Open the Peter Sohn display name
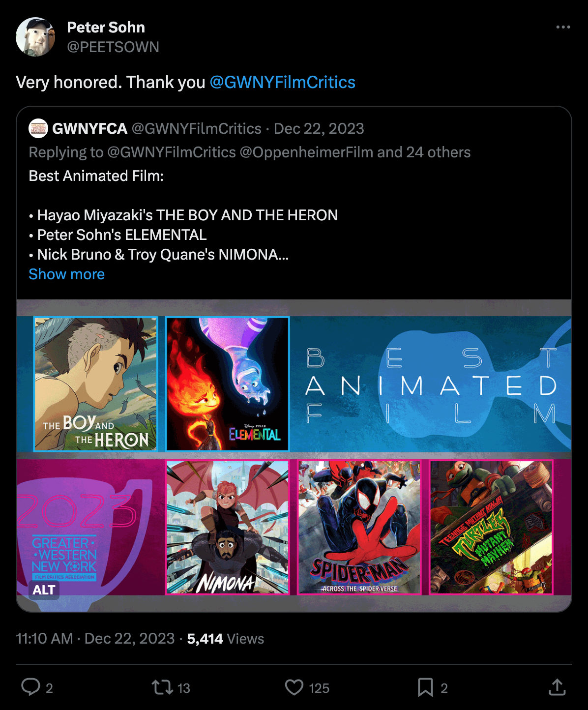This screenshot has width=588, height=710. 106,27
